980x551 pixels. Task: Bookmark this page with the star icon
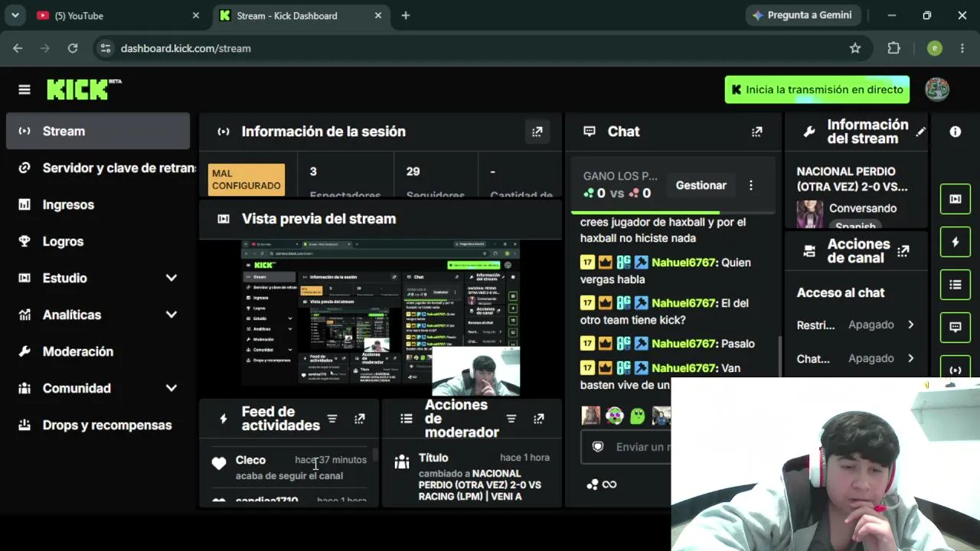[x=855, y=48]
